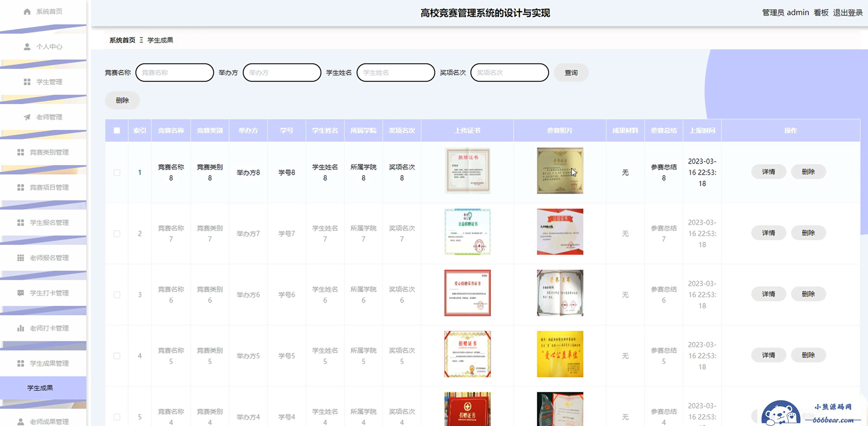868x426 pixels.
Task: Open row 1 competition photo thumbnail
Action: click(560, 171)
